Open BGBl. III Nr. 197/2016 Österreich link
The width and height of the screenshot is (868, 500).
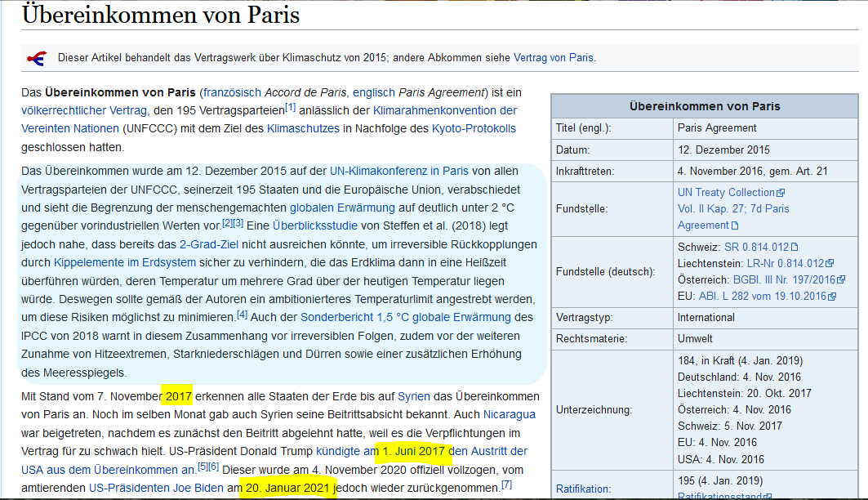point(784,279)
